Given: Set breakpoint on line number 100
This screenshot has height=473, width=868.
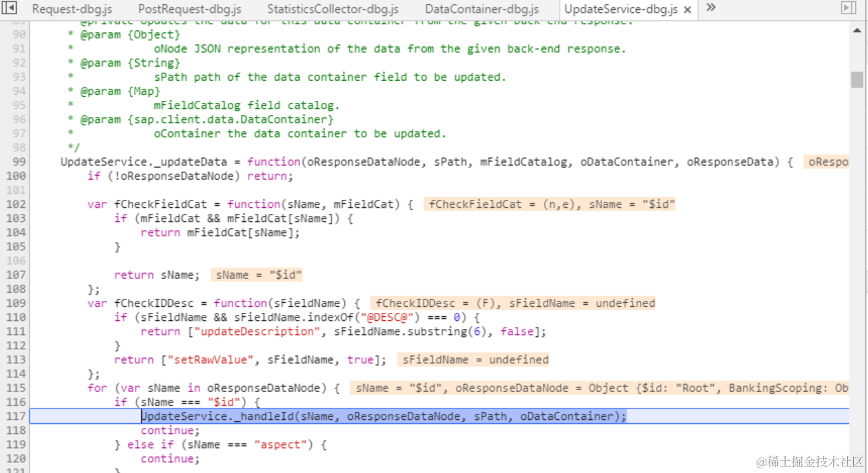Looking at the screenshot, I should point(17,176).
